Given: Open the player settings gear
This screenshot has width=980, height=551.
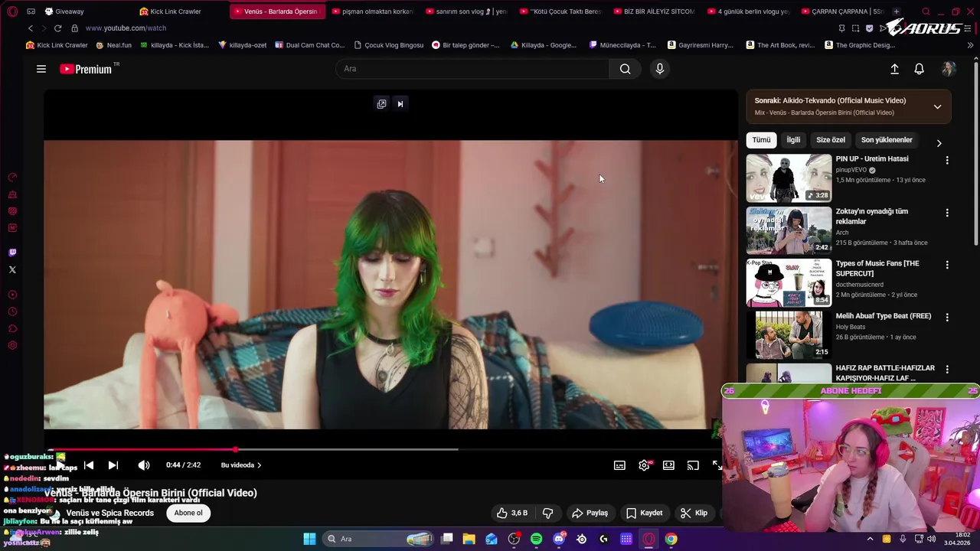Looking at the screenshot, I should tap(644, 465).
